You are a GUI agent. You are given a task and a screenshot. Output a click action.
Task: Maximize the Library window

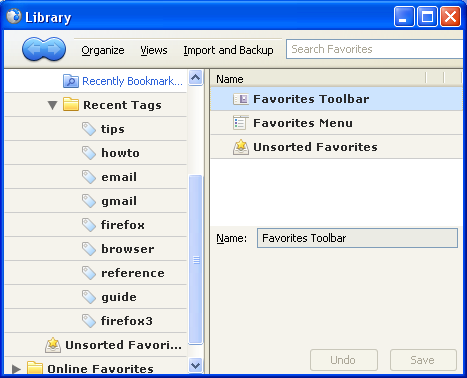[x=427, y=16]
